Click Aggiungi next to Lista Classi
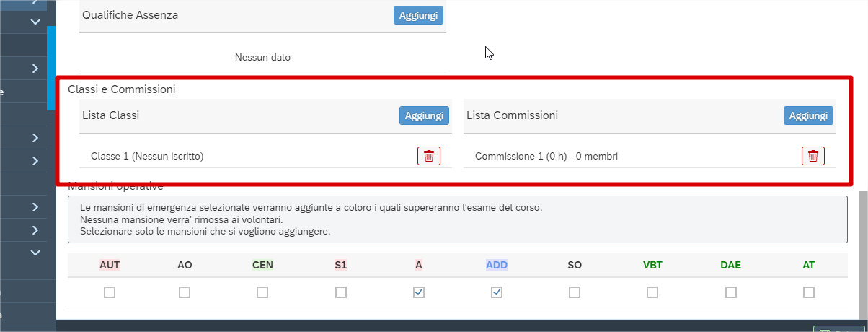This screenshot has width=868, height=332. (424, 115)
